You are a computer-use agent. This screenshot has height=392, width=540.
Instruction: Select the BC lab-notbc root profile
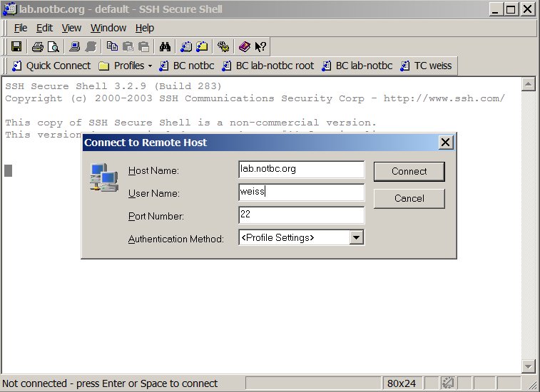(268, 66)
